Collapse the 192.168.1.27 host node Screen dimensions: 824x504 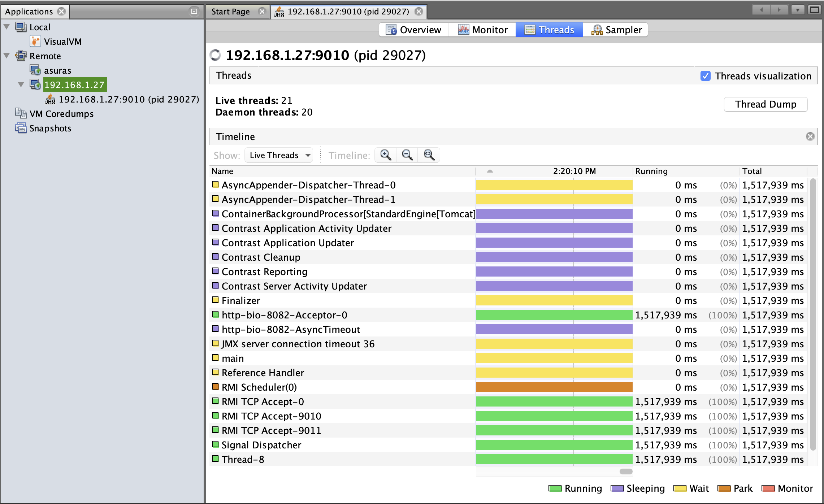(x=21, y=85)
